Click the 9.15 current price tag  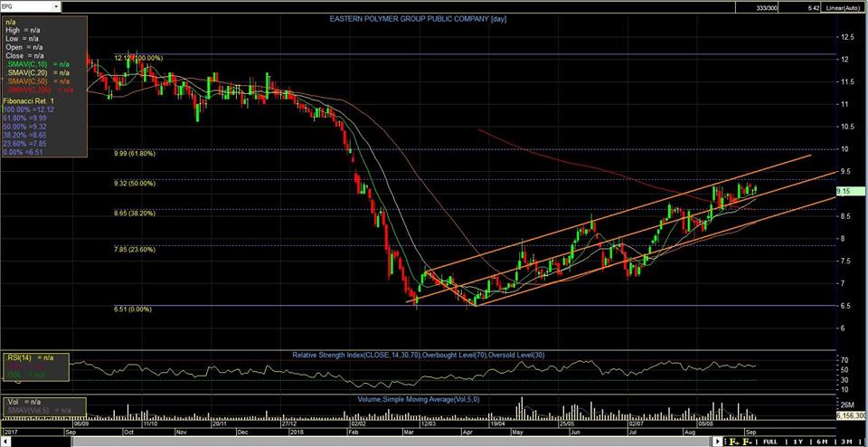851,191
